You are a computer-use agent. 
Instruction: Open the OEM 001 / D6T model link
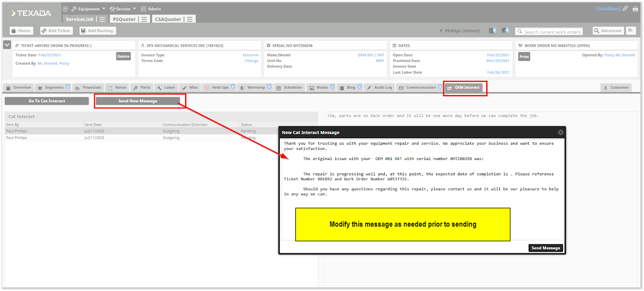(x=371, y=55)
